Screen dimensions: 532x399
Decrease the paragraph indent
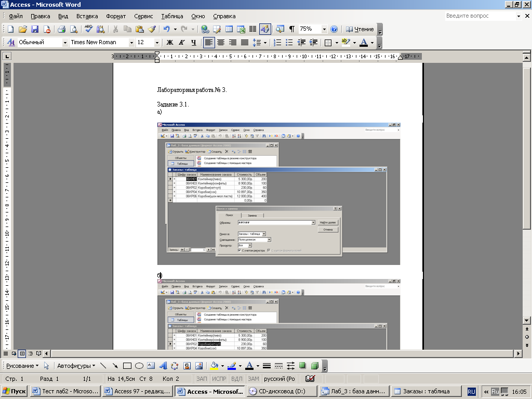pos(301,43)
